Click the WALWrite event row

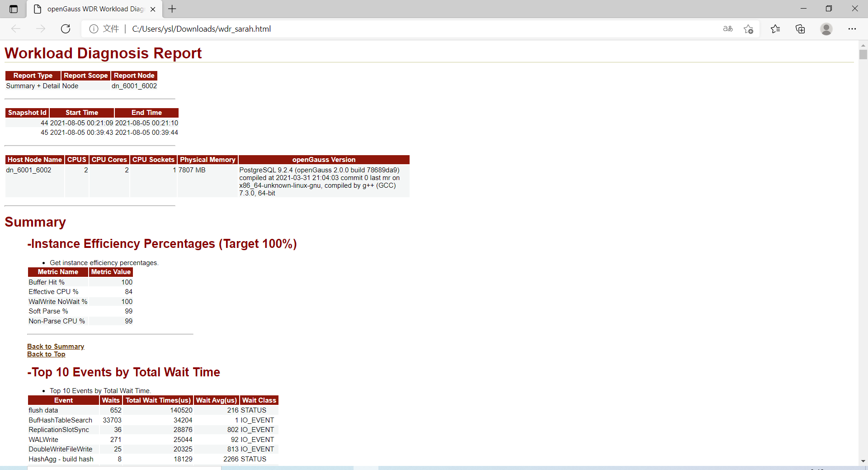(x=153, y=440)
